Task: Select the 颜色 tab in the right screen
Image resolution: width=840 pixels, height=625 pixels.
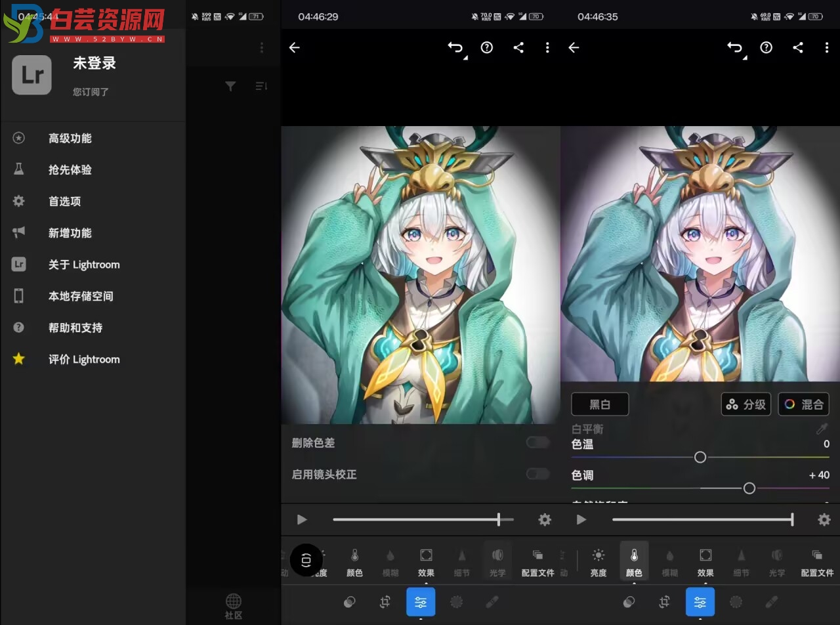Action: coord(634,563)
